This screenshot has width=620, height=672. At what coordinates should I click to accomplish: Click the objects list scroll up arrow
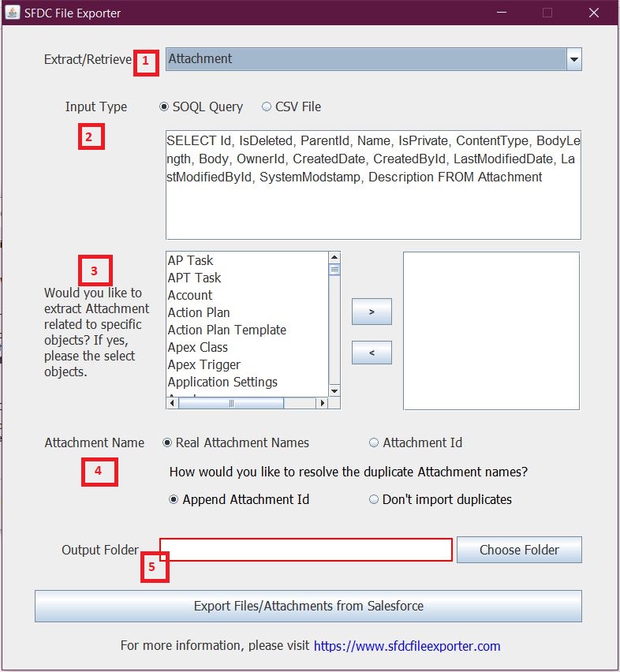pos(334,257)
